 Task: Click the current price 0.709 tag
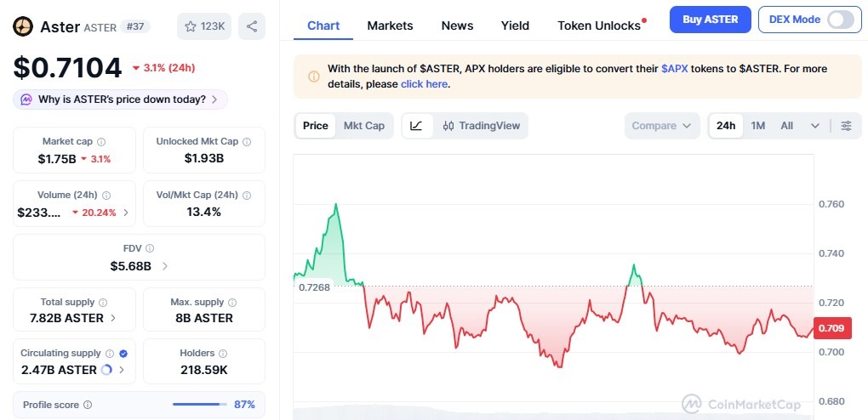(x=832, y=328)
